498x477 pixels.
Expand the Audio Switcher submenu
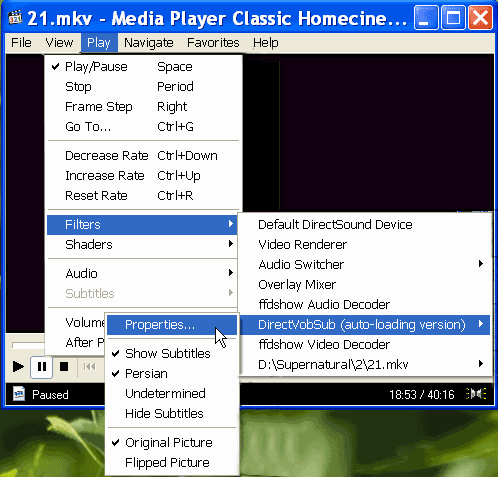pos(365,265)
